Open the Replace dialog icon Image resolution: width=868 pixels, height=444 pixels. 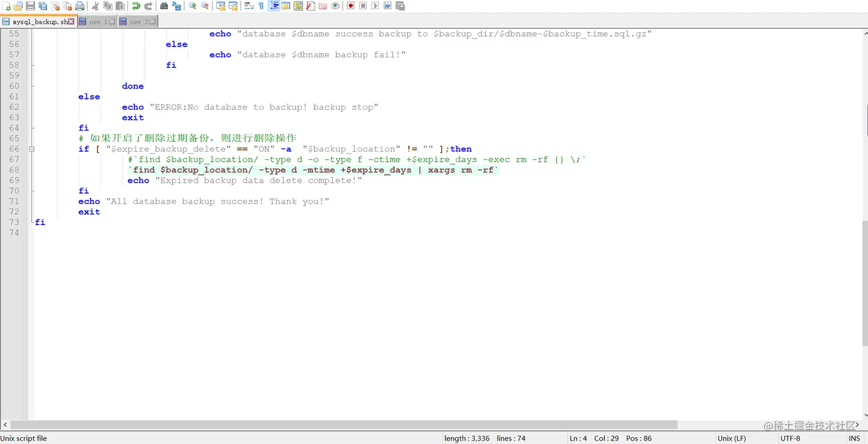176,6
